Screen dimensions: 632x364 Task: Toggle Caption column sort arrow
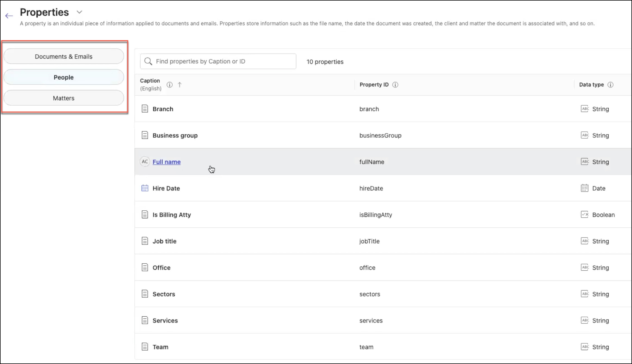(180, 84)
